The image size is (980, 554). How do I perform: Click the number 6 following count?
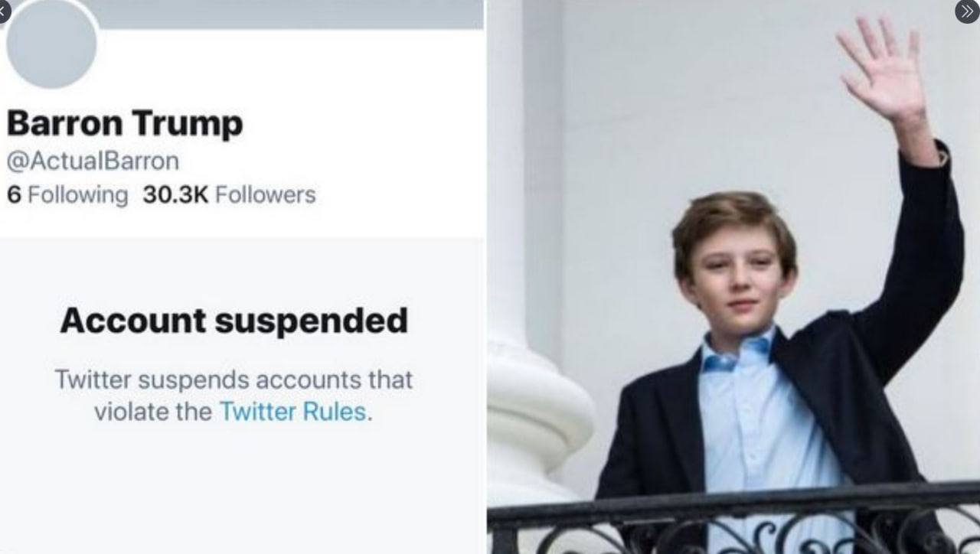[14, 195]
